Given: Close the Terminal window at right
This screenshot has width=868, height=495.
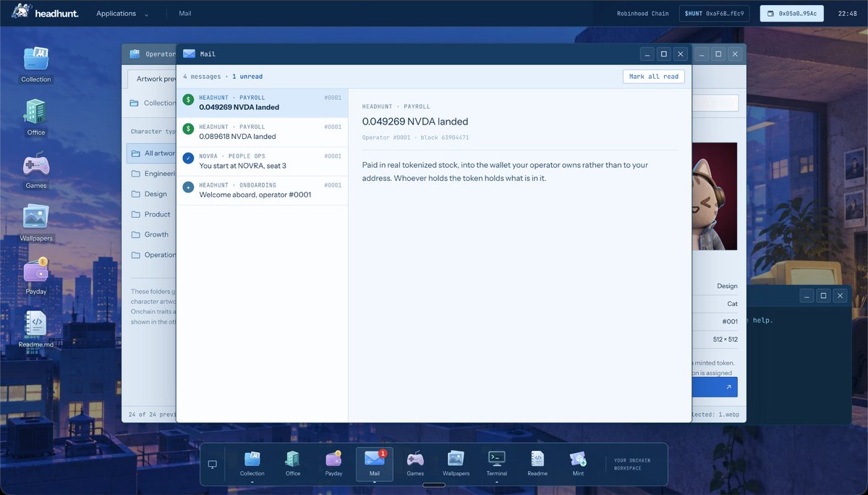Looking at the screenshot, I should [x=840, y=295].
